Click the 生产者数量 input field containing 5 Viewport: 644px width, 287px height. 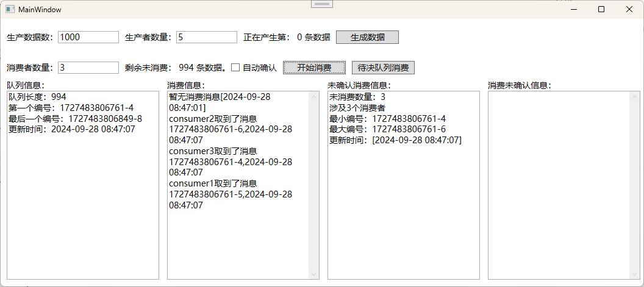click(206, 37)
